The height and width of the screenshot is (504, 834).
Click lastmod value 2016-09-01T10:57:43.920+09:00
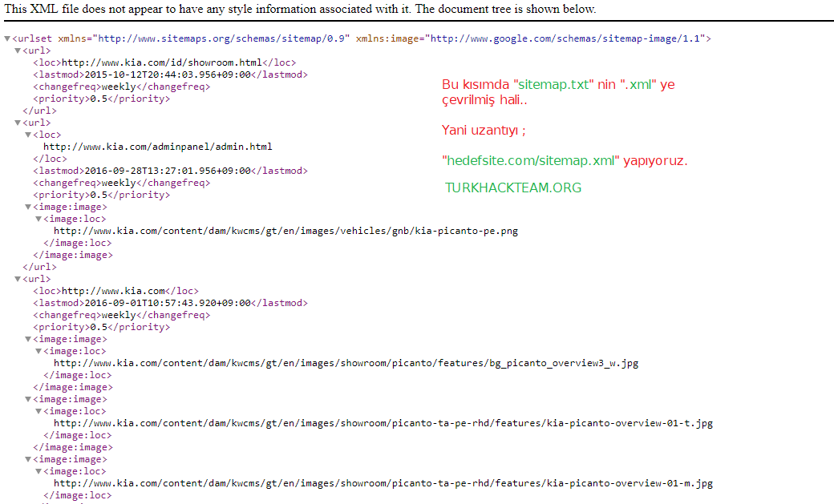click(168, 303)
